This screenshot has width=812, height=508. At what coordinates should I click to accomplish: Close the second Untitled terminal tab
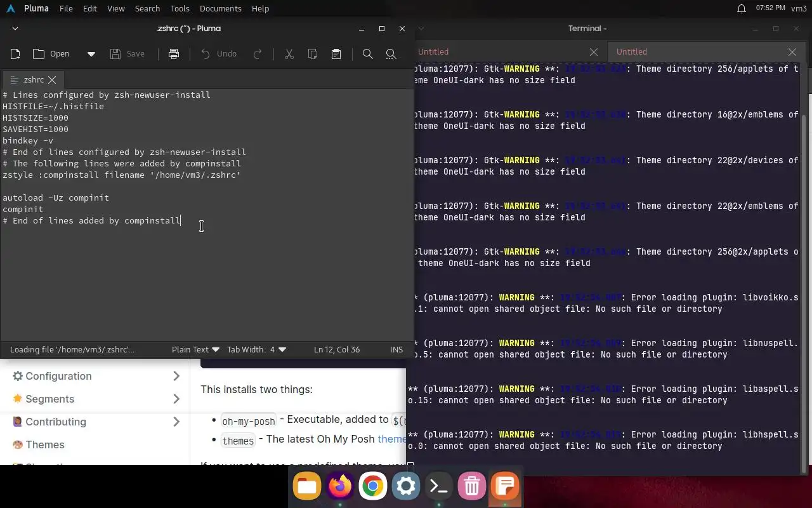pyautogui.click(x=792, y=52)
